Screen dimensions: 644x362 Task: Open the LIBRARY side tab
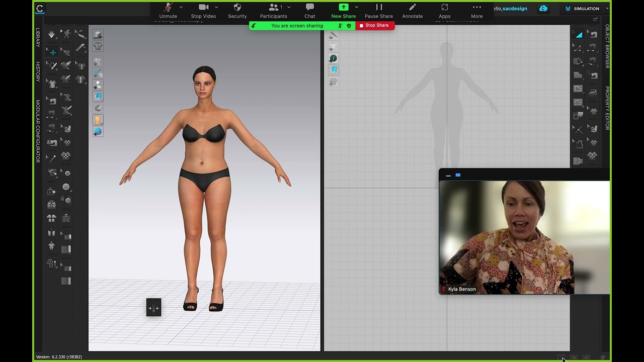tap(38, 38)
